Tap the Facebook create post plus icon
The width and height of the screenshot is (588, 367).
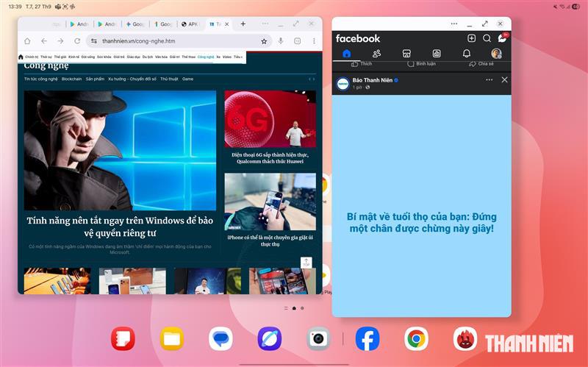point(471,38)
